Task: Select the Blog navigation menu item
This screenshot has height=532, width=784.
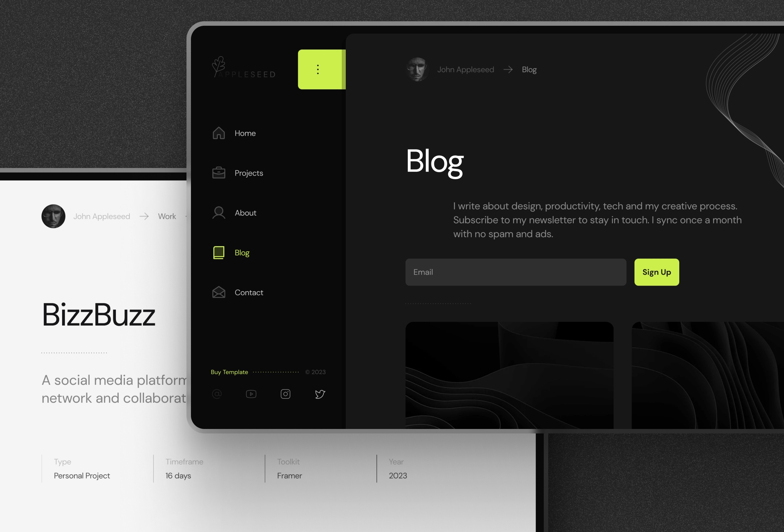Action: click(242, 252)
